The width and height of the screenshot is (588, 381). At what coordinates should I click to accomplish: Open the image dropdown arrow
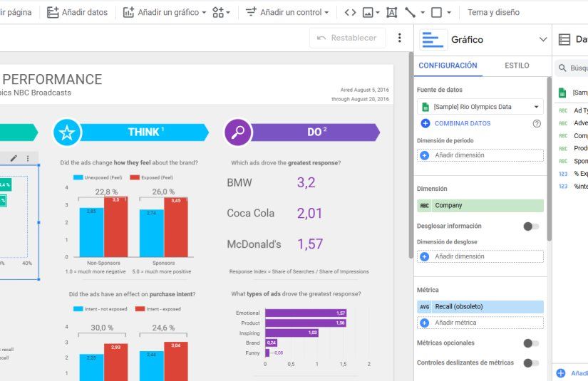pyautogui.click(x=378, y=12)
